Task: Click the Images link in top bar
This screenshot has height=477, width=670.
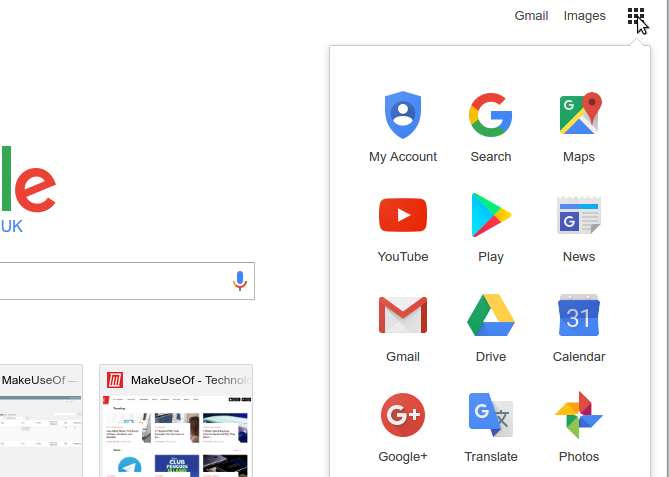Action: pyautogui.click(x=585, y=16)
